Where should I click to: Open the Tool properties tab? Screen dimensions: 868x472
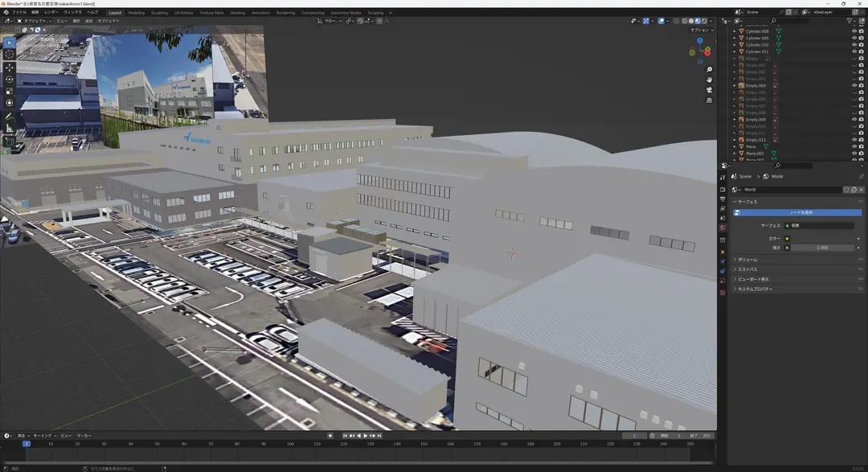point(723,177)
